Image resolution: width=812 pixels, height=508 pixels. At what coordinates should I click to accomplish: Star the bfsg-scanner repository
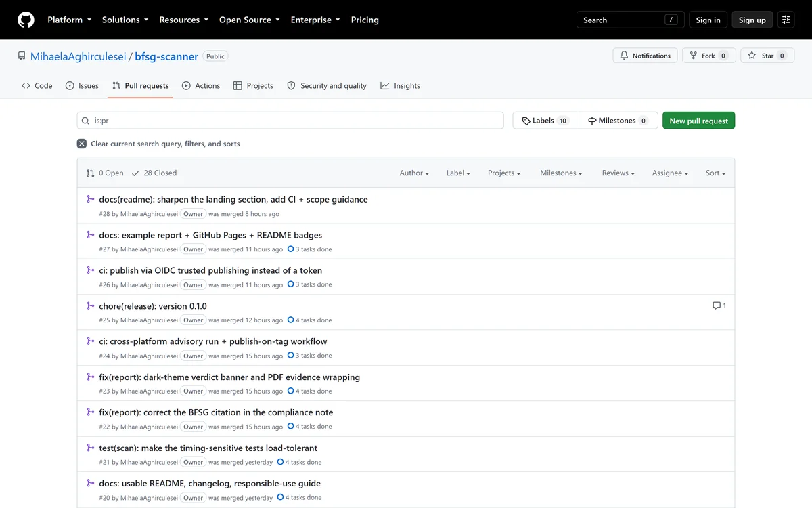pos(768,56)
